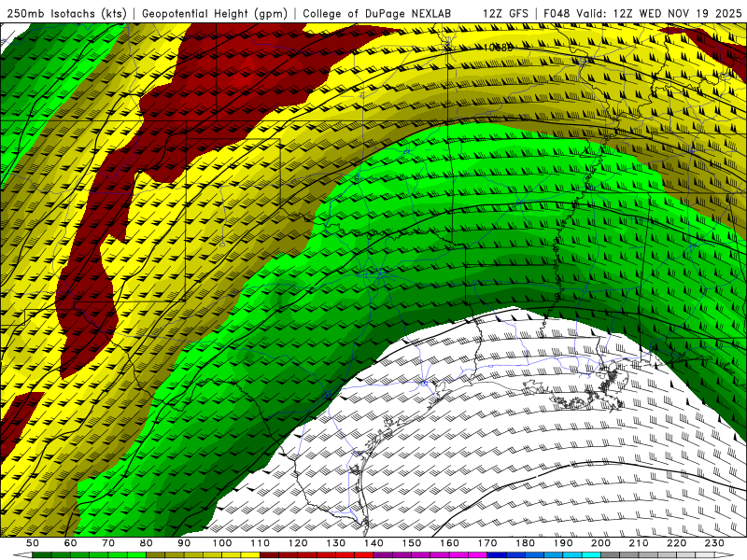Click the cyan swatch just left of 200

point(591,555)
